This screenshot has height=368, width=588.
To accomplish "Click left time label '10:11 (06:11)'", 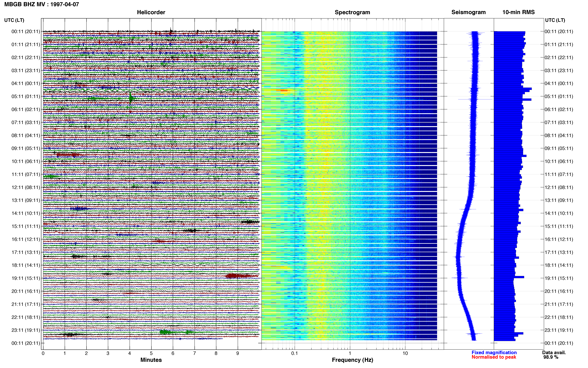I will click(26, 161).
